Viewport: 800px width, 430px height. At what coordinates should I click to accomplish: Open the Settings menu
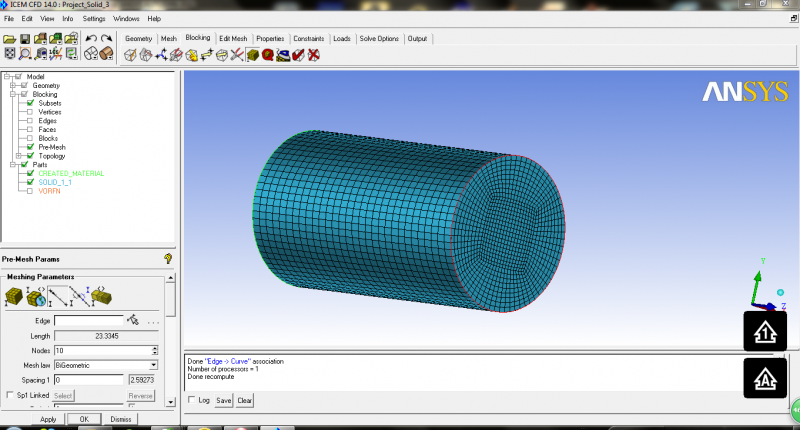[94, 18]
